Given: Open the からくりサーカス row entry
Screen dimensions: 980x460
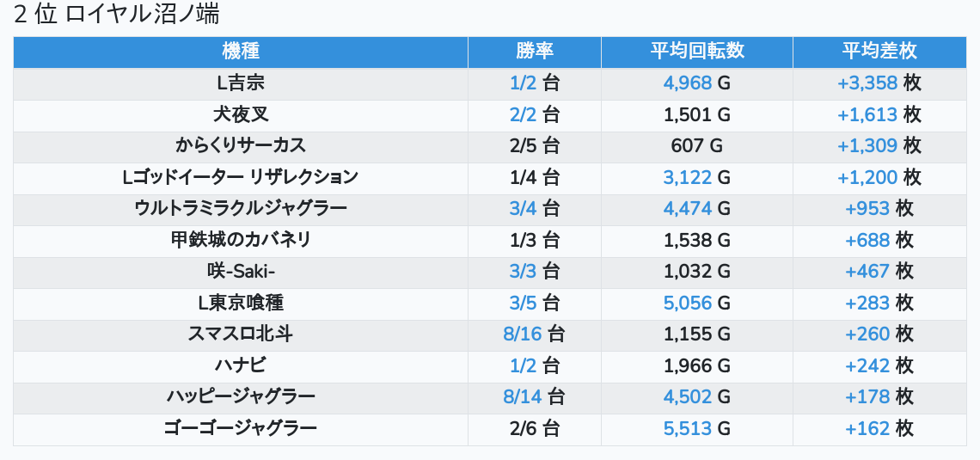Looking at the screenshot, I should click(241, 145).
